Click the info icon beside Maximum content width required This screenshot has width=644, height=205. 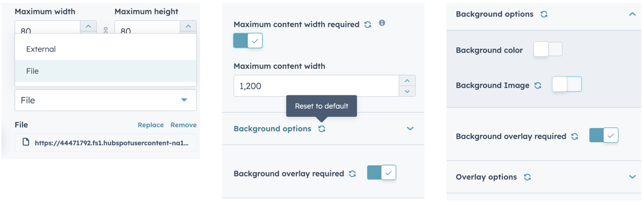coord(382,23)
